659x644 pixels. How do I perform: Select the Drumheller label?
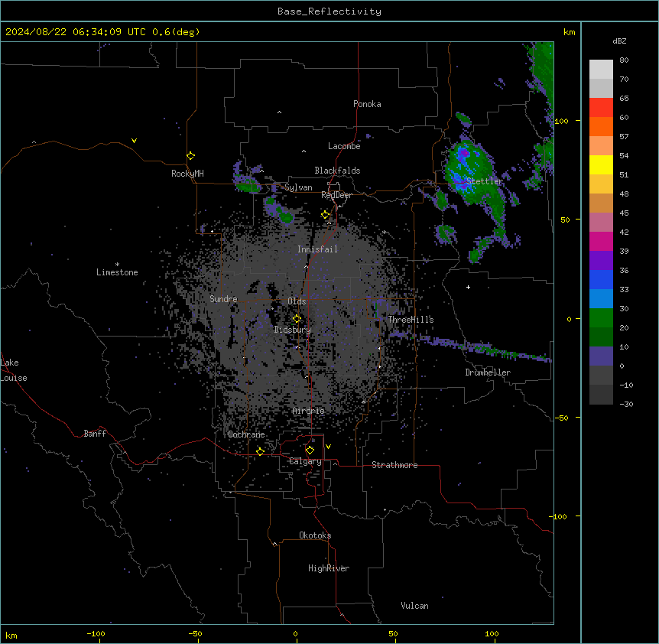click(488, 372)
